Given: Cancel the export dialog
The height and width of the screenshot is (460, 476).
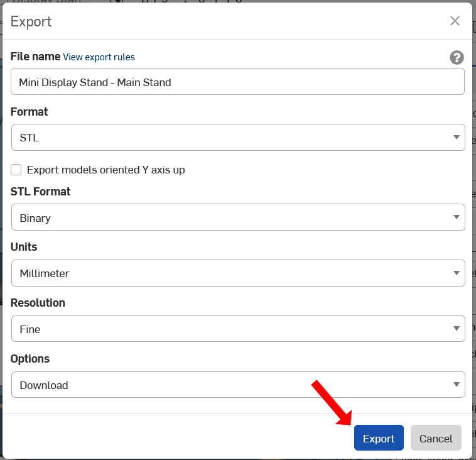Looking at the screenshot, I should [x=436, y=438].
